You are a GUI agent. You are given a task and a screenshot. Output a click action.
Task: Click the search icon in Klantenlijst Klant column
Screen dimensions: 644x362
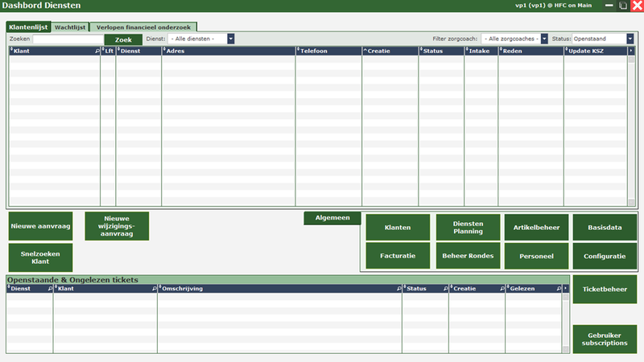point(97,51)
